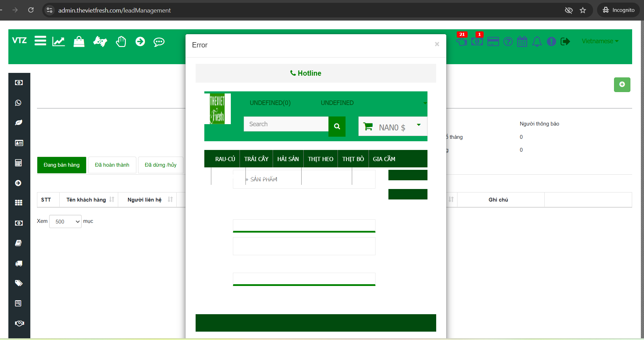Image resolution: width=644 pixels, height=340 pixels.
Task: Open the TRÁI CÂY menu category
Action: pyautogui.click(x=256, y=159)
